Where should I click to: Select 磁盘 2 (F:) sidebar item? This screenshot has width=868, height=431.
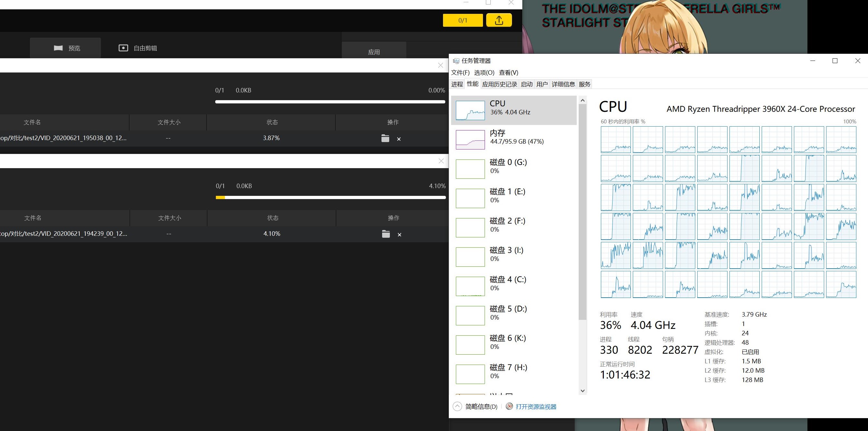pyautogui.click(x=514, y=227)
